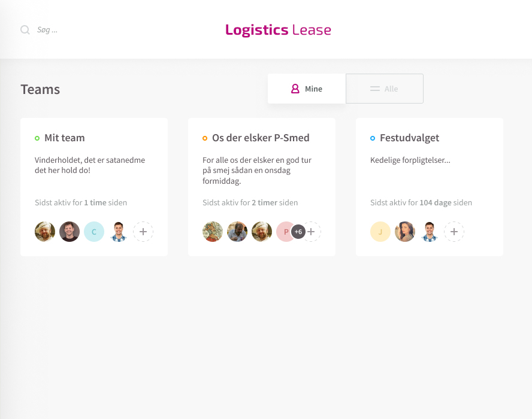This screenshot has height=419, width=532.
Task: Show the +6 more members badge
Action: (298, 232)
